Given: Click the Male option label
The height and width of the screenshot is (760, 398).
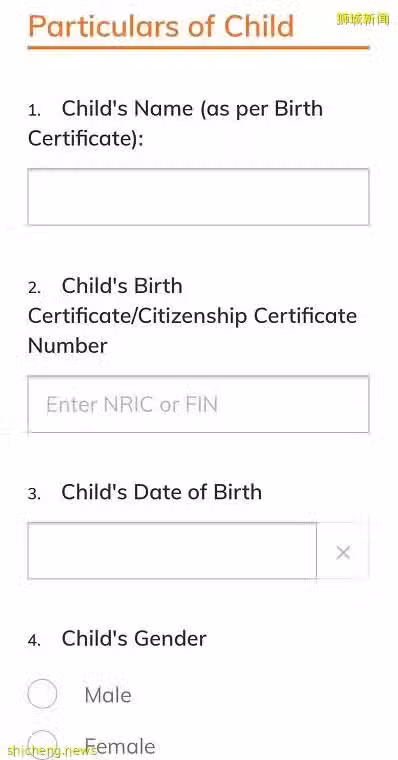Looking at the screenshot, I should tap(108, 695).
